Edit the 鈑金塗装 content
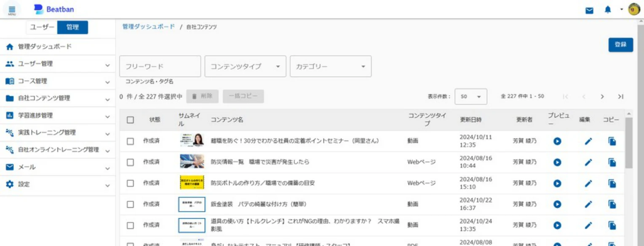Viewport: 644px width, 246px height. tap(588, 204)
